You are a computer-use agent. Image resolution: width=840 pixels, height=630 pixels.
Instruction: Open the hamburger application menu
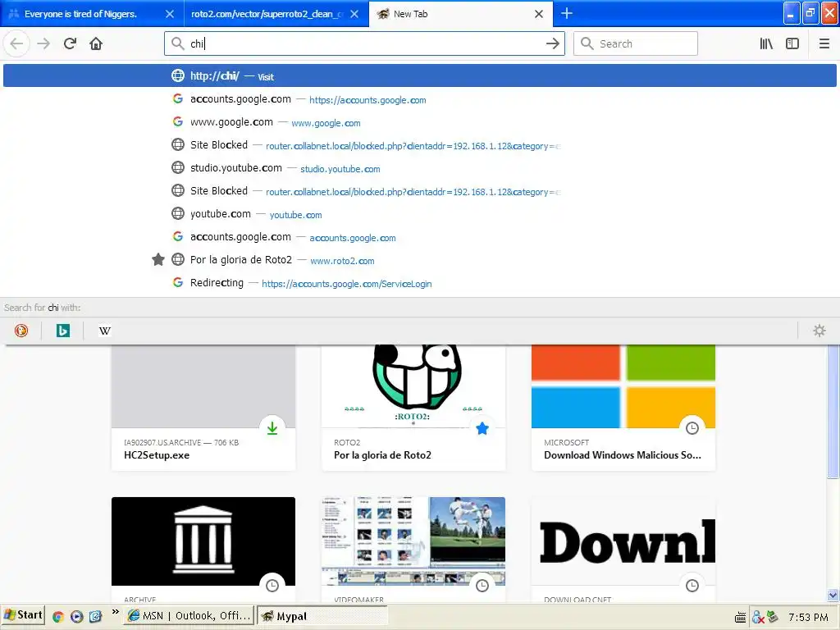point(824,43)
